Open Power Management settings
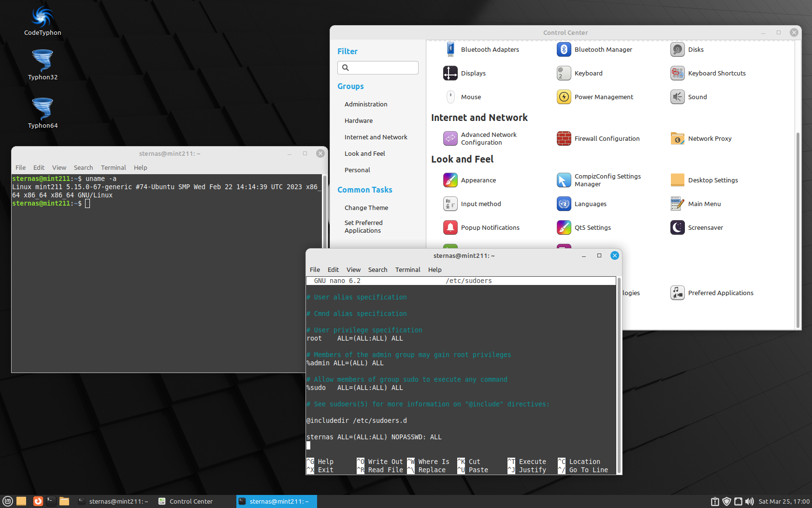 (564, 97)
